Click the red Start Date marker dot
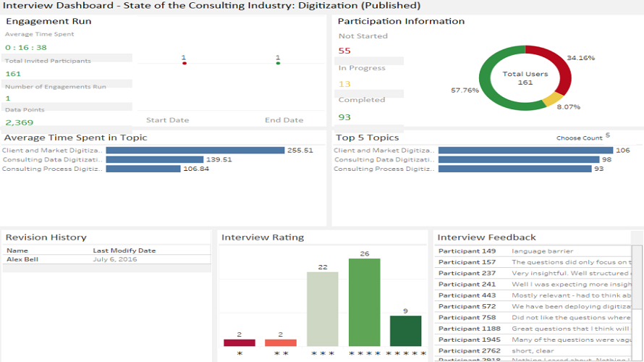644x362 pixels. [185, 64]
